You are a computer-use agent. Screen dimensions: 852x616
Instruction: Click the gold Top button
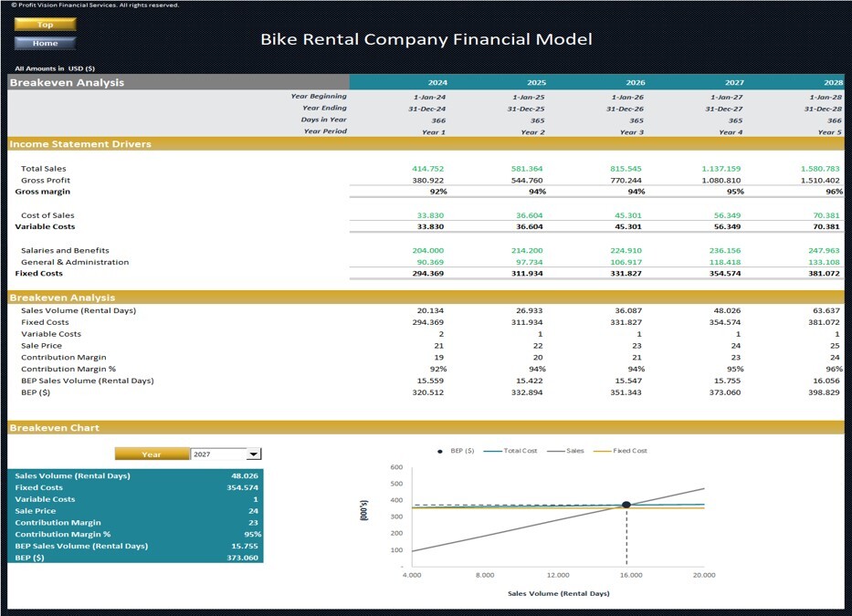(45, 25)
